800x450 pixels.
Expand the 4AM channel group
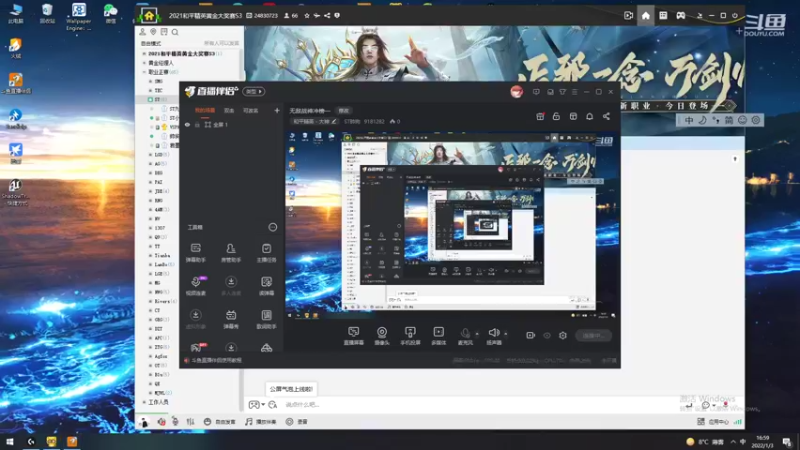pyautogui.click(x=151, y=209)
